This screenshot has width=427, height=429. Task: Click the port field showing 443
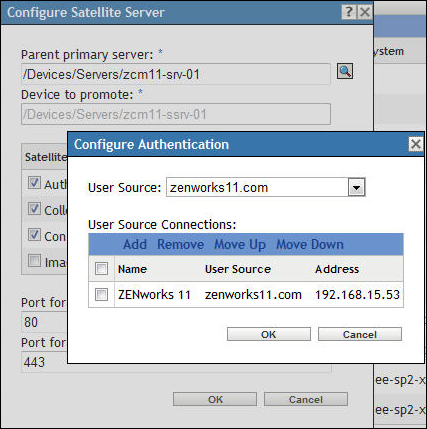[44, 362]
